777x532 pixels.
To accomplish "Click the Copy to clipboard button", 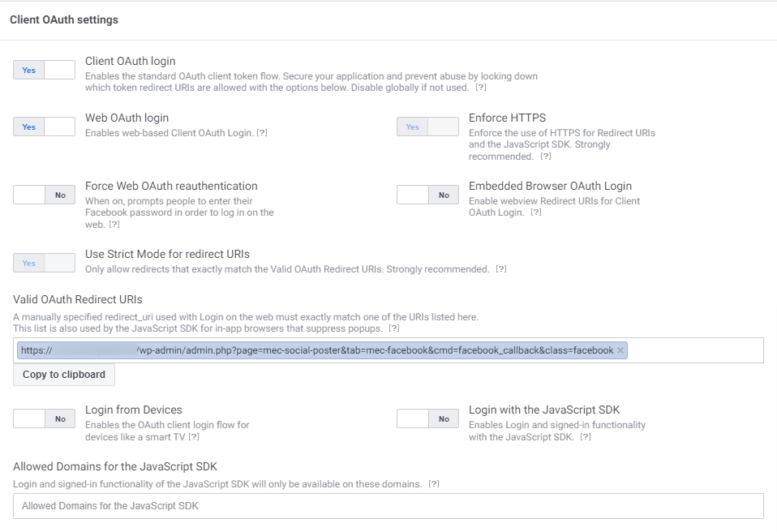I will (63, 375).
